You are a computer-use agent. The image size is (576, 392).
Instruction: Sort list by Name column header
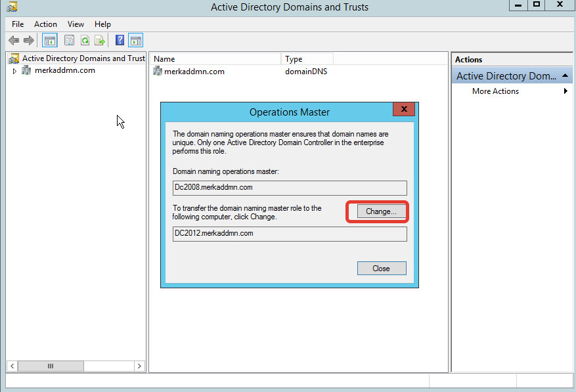point(215,59)
